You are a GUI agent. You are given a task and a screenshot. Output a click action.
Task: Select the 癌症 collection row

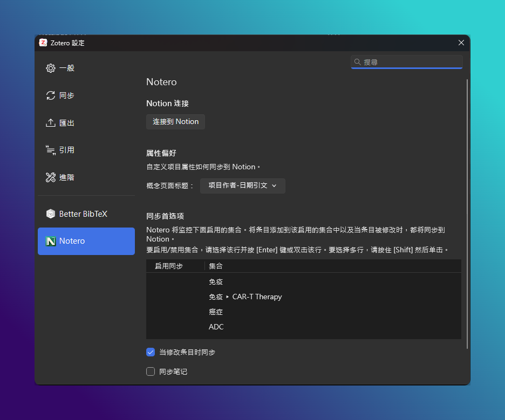(x=303, y=312)
